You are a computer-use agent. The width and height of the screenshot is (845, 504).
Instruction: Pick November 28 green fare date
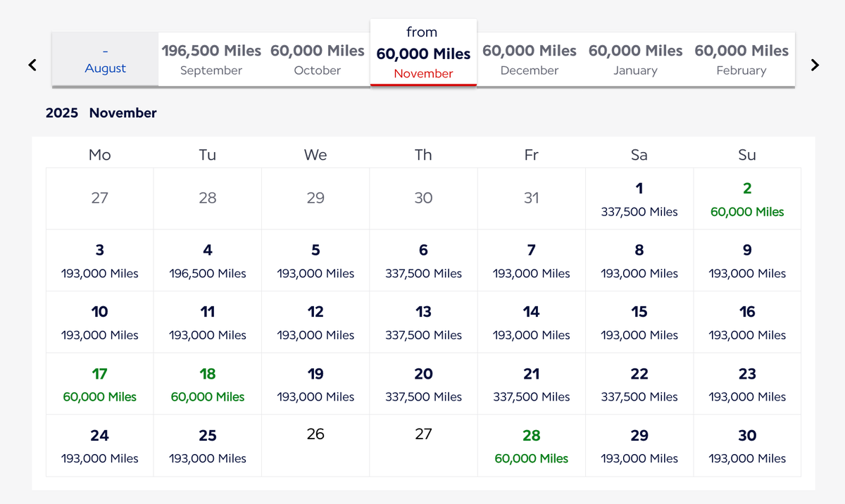pyautogui.click(x=532, y=446)
